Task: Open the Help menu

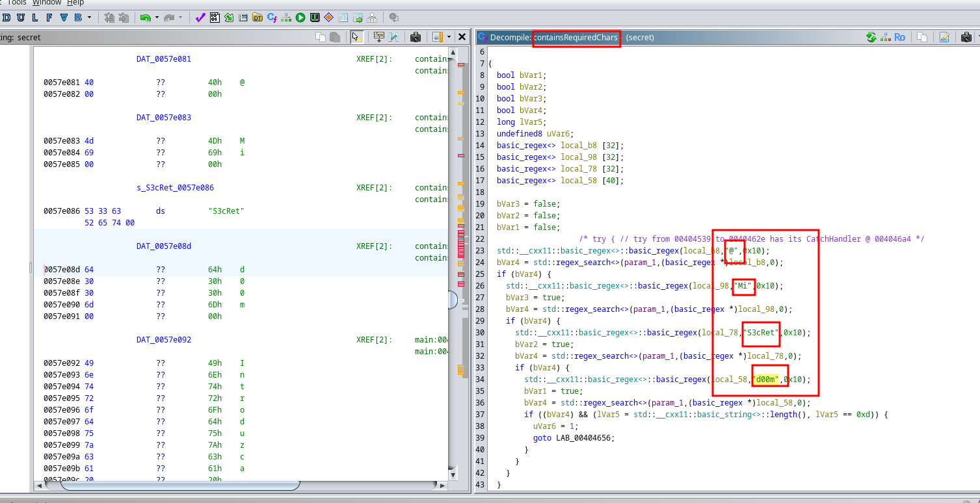Action: [75, 3]
